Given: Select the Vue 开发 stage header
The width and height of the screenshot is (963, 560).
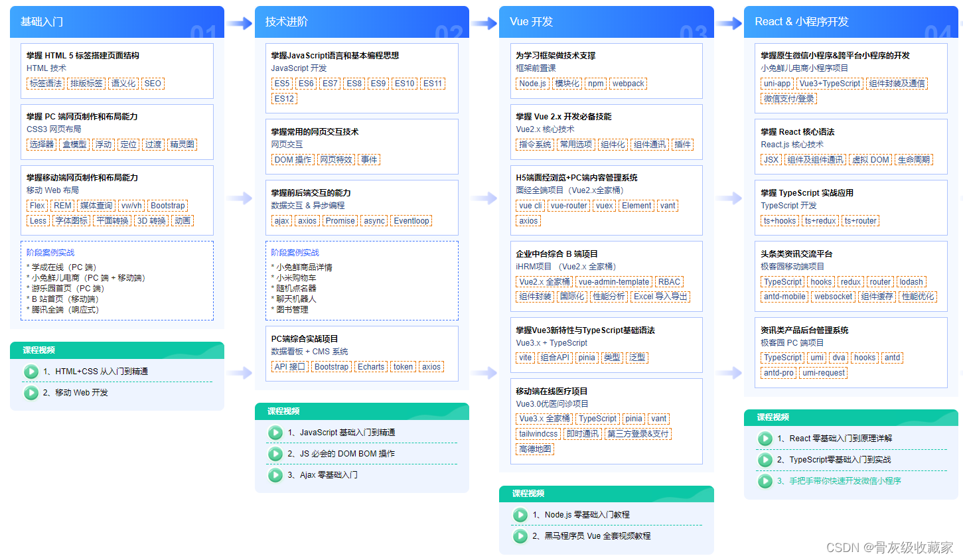Looking at the screenshot, I should [x=607, y=22].
